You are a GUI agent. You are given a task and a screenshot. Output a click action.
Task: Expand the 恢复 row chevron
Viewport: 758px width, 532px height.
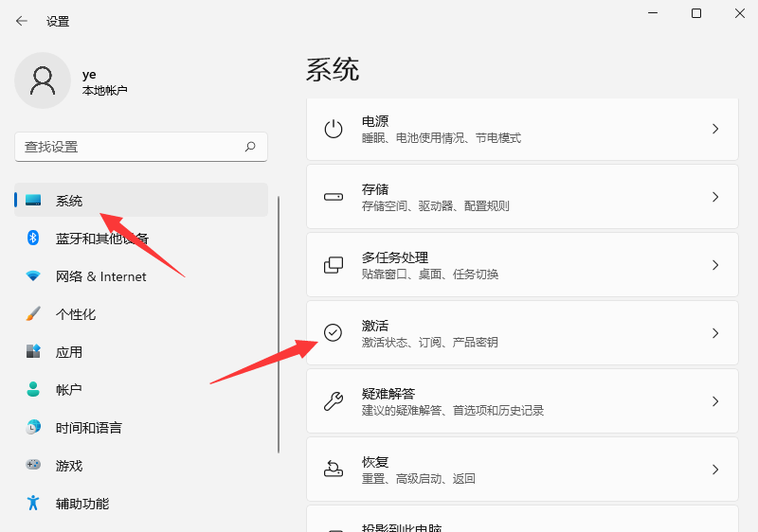pyautogui.click(x=715, y=470)
